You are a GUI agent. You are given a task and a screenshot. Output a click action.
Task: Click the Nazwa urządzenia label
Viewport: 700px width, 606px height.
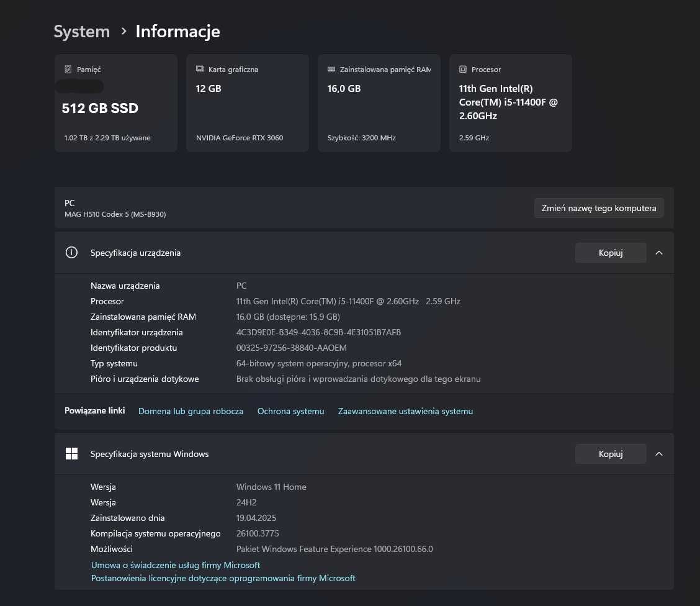click(125, 286)
